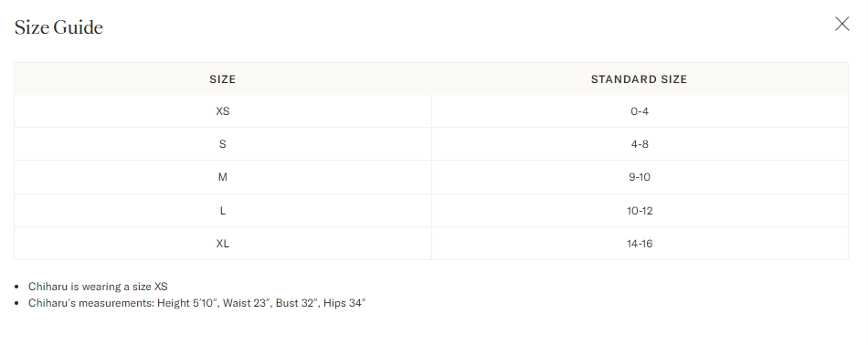Click the XL size cell
The height and width of the screenshot is (345, 868).
pos(223,244)
